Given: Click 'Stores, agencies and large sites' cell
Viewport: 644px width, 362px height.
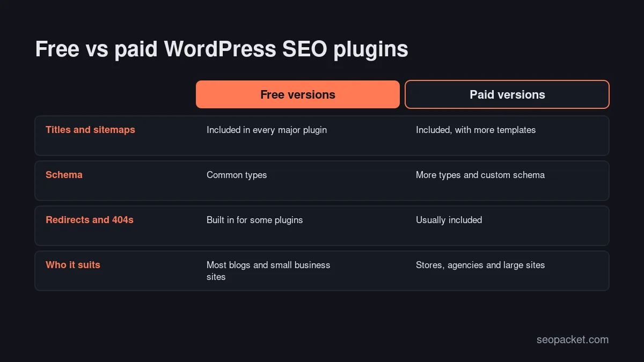Looking at the screenshot, I should [480, 265].
